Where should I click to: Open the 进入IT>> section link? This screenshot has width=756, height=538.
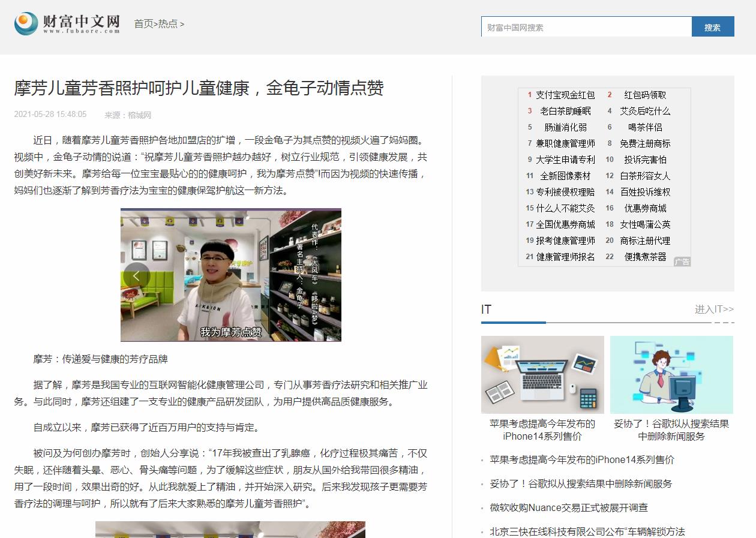tap(714, 309)
